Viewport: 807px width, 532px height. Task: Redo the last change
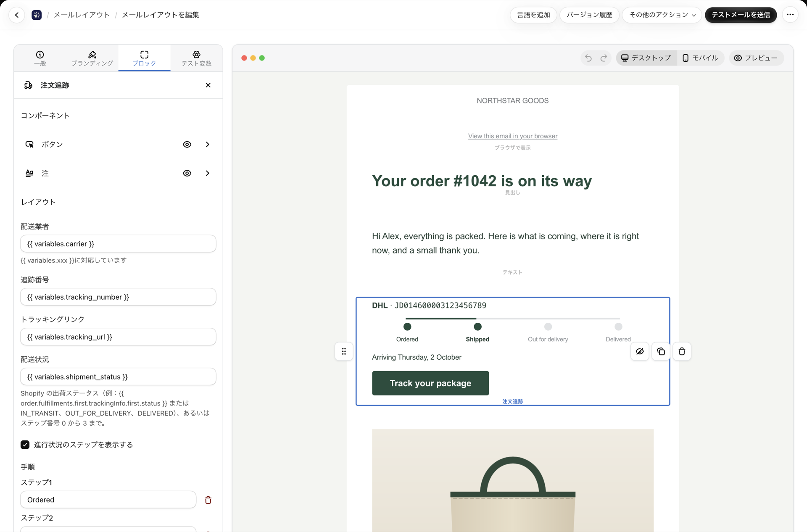(604, 58)
